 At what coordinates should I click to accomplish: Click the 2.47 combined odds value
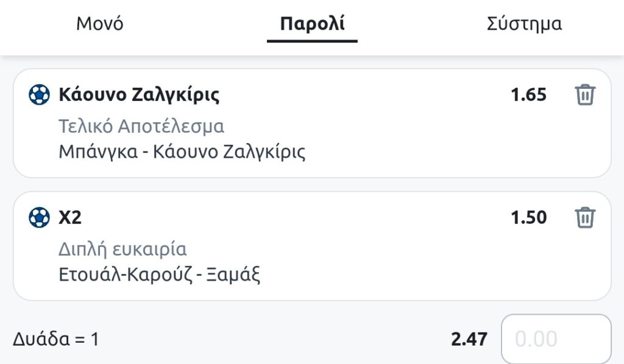[469, 339]
